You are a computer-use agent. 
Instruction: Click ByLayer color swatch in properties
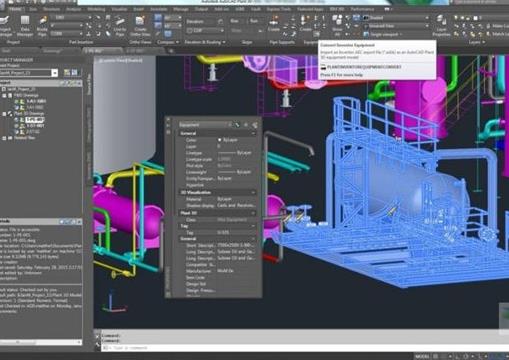(x=219, y=140)
